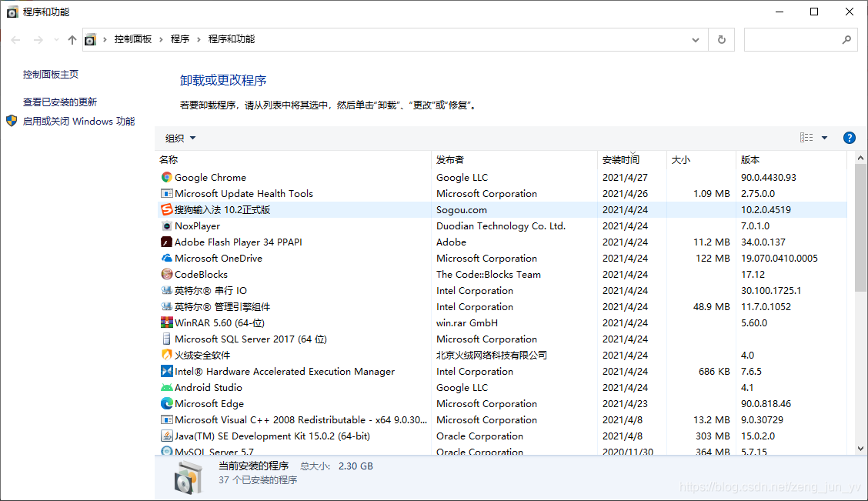
Task: Select the NoxPlayer program name
Action: (x=197, y=225)
